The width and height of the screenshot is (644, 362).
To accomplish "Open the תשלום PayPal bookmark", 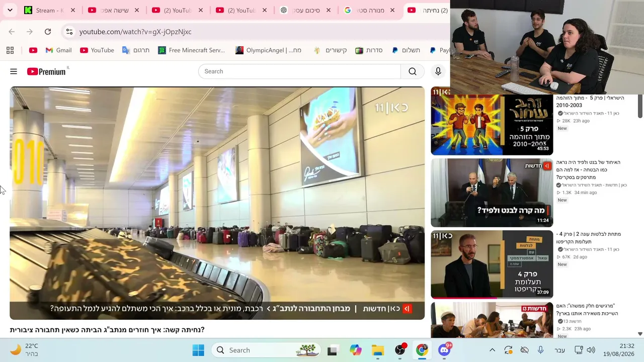I will coord(406,50).
